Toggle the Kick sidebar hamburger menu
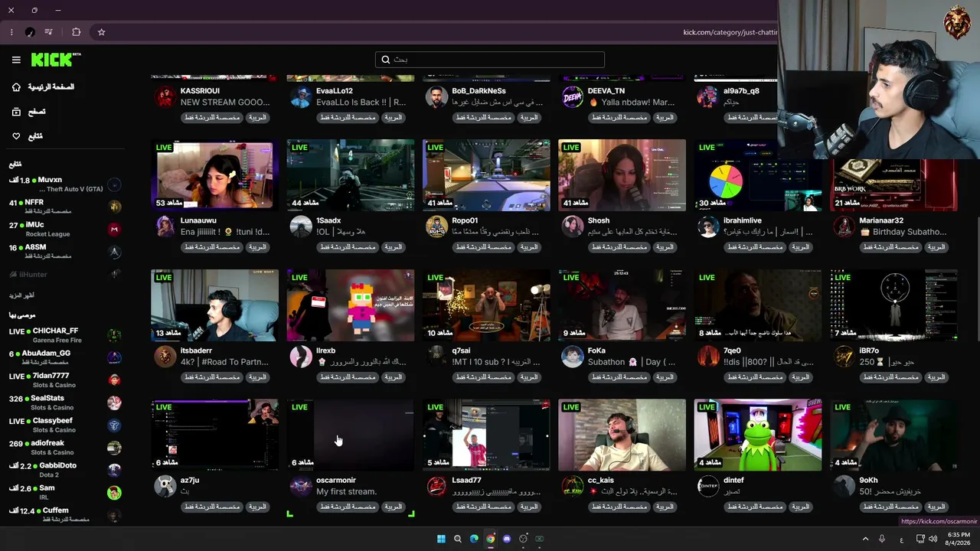The width and height of the screenshot is (980, 551). point(16,60)
